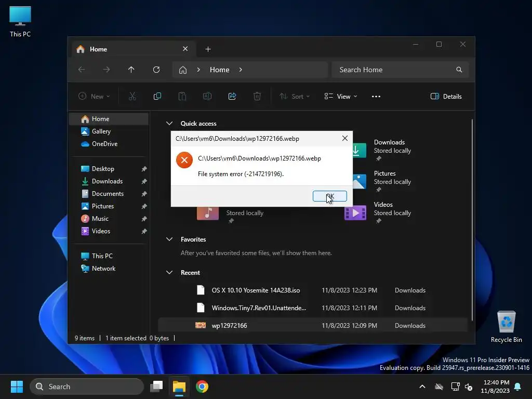The height and width of the screenshot is (399, 532).
Task: Click the Delete trash icon in toolbar
Action: click(x=257, y=96)
